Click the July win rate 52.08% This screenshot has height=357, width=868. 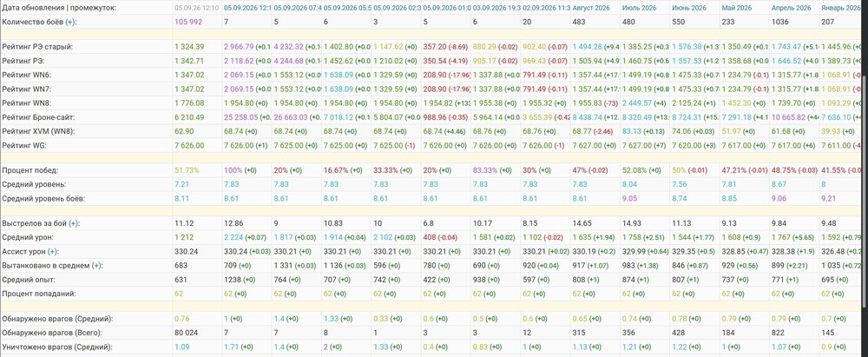coord(635,171)
